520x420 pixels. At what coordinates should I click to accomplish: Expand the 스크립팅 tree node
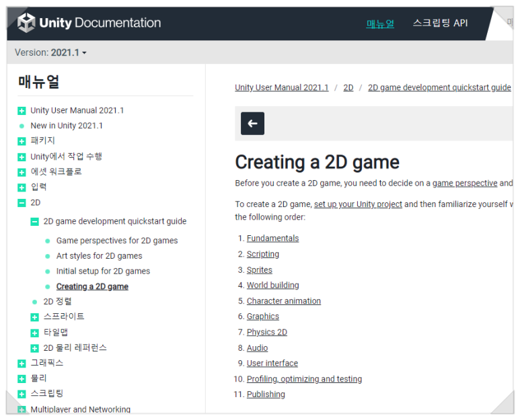[x=22, y=394]
